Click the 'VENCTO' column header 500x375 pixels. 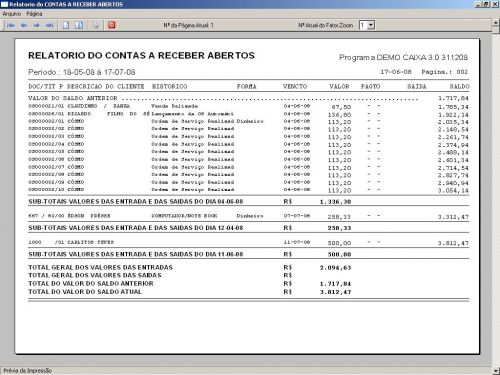click(295, 87)
